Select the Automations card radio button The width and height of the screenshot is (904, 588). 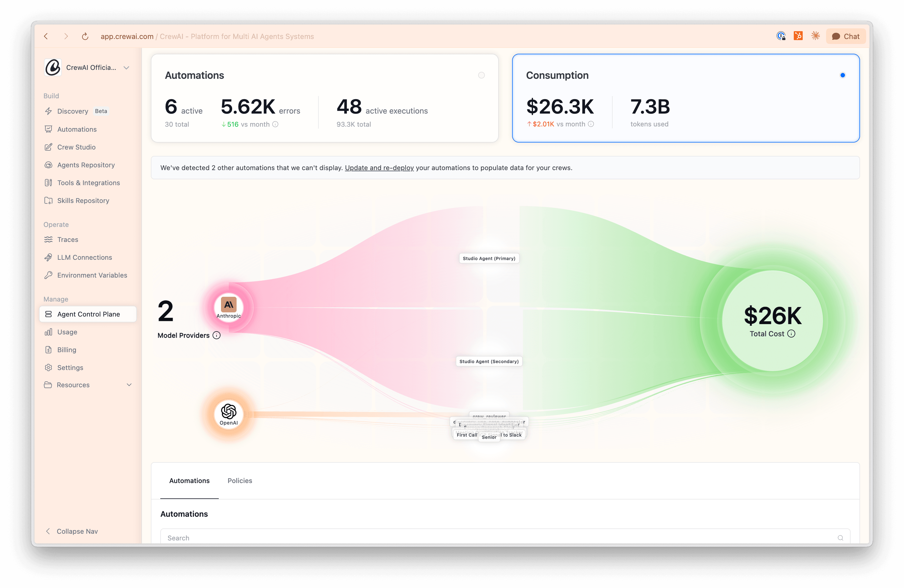pos(481,75)
